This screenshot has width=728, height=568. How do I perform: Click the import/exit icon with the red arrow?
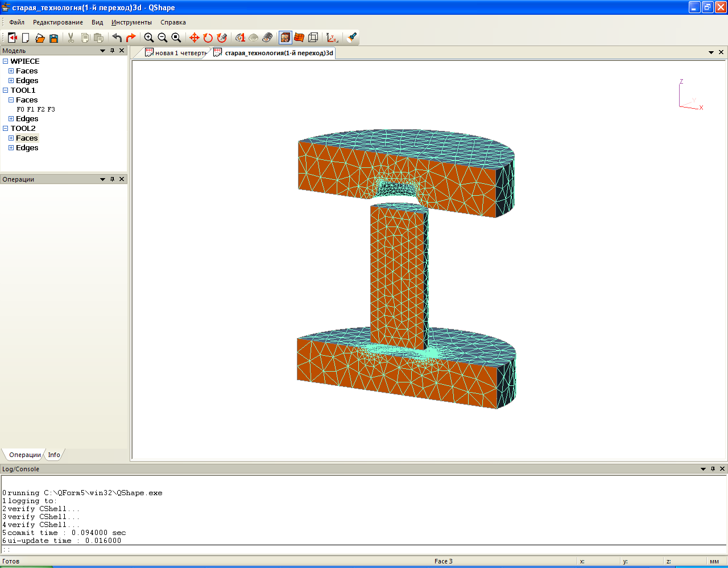pos(12,38)
